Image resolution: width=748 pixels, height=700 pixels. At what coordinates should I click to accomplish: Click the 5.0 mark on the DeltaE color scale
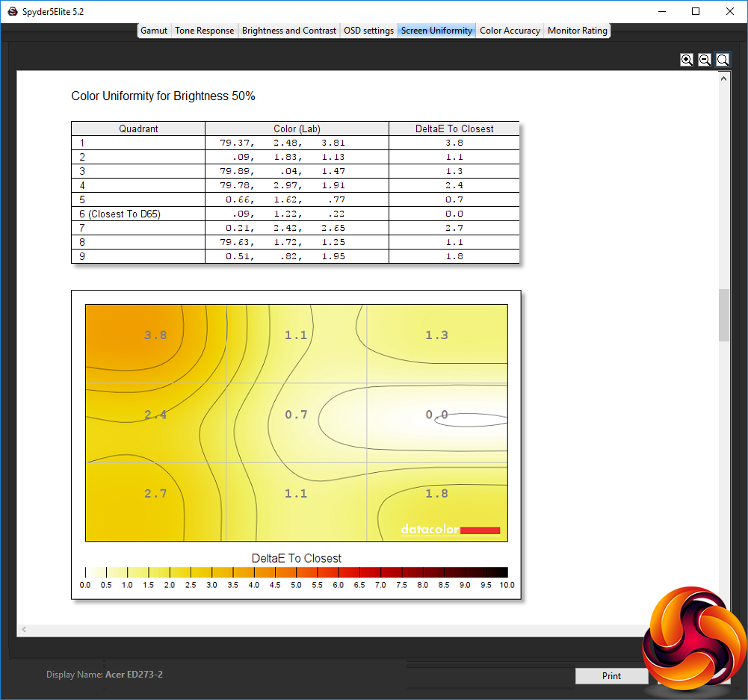pyautogui.click(x=296, y=585)
